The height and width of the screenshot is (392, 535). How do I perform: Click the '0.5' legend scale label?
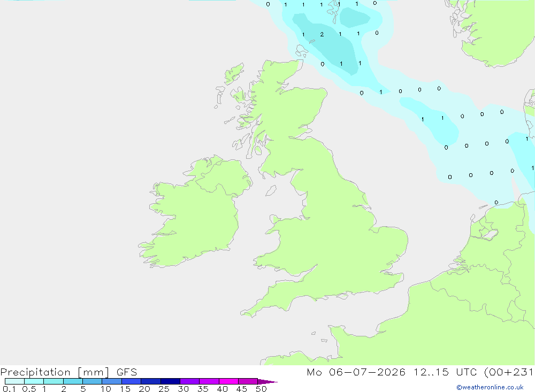click(29, 389)
